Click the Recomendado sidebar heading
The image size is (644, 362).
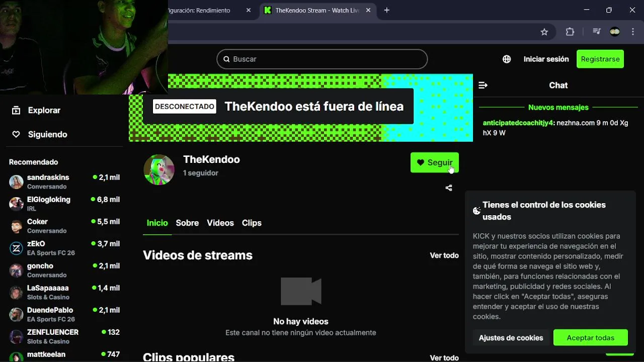click(x=33, y=162)
